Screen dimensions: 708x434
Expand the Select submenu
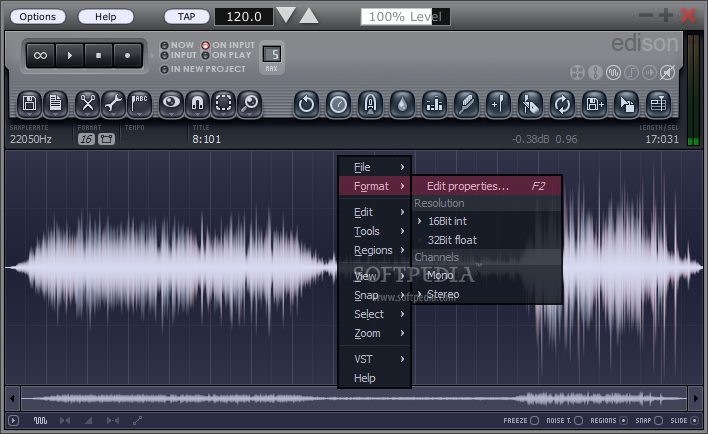tap(375, 314)
